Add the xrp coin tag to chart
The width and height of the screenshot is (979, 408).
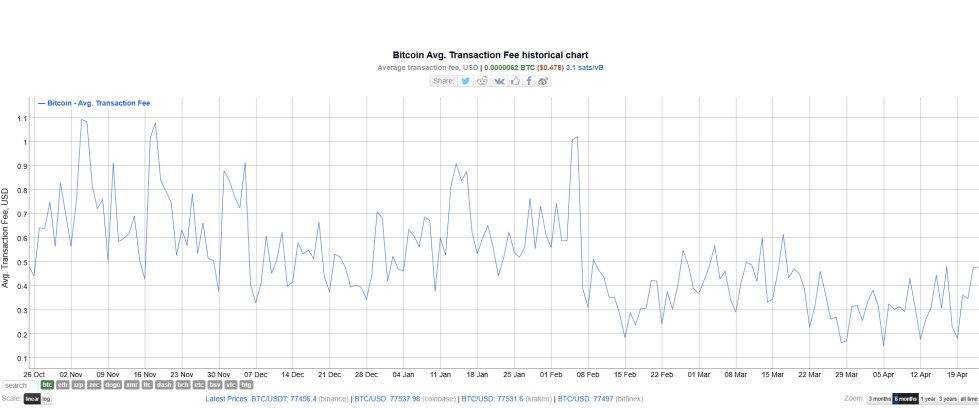point(78,385)
